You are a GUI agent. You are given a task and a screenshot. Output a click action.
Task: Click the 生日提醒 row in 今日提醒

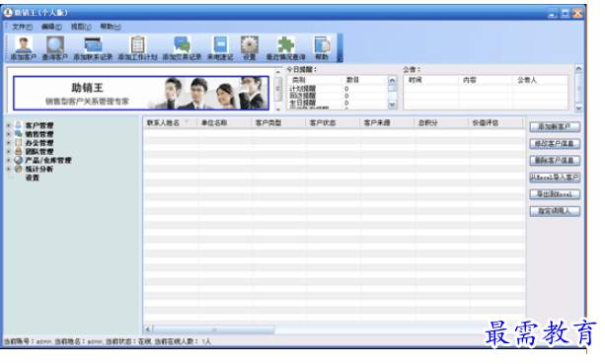click(x=337, y=103)
